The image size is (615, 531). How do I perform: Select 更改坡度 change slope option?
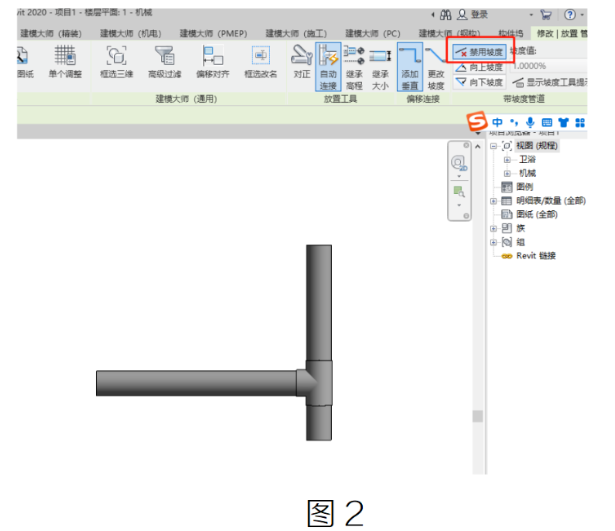tap(435, 67)
